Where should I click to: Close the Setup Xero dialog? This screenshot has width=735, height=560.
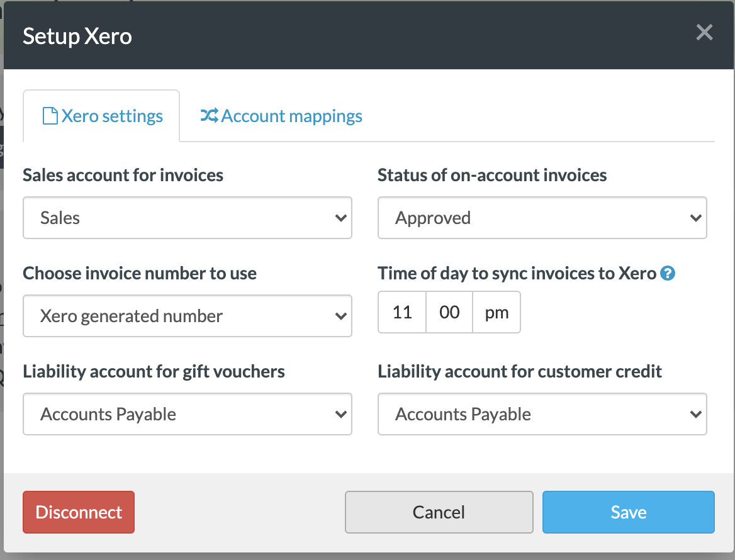704,32
